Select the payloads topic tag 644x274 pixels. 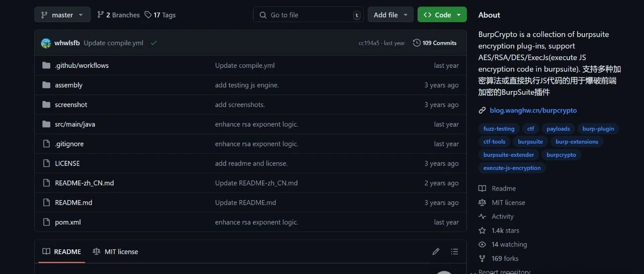pos(558,129)
